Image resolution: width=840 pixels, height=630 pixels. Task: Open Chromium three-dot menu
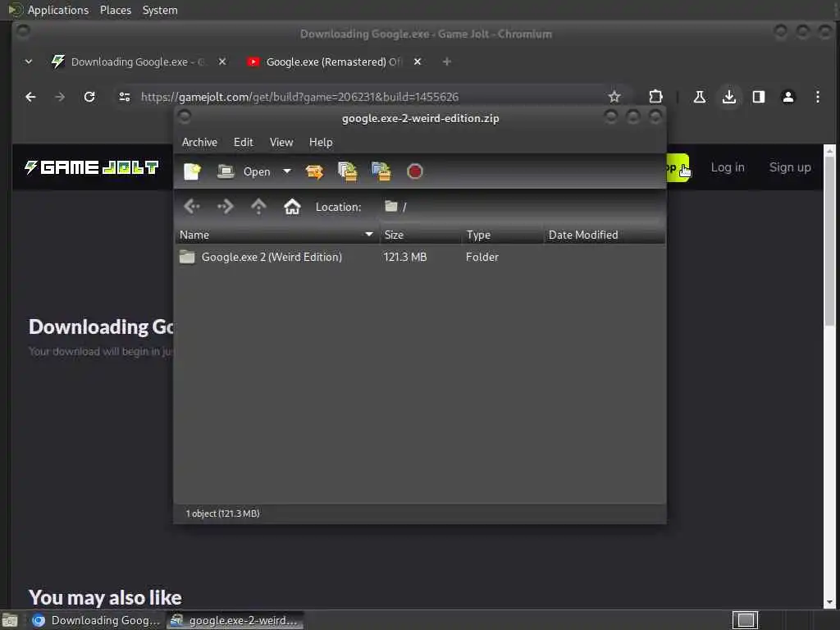click(817, 97)
